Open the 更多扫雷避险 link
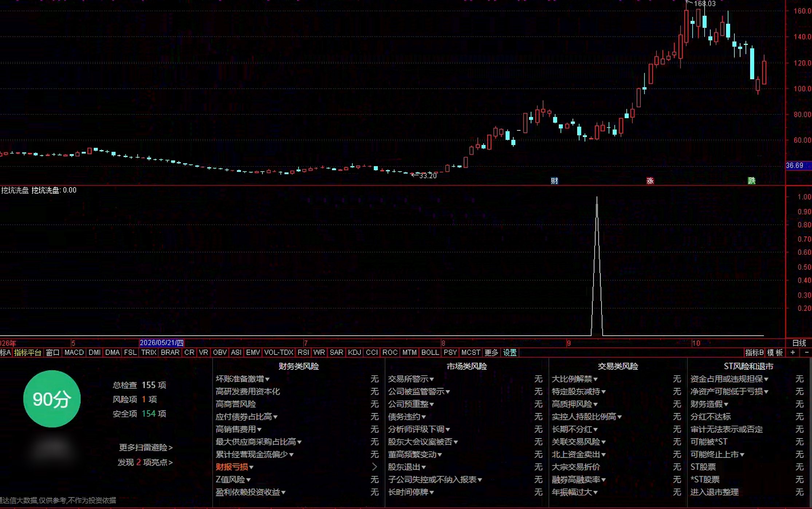This screenshot has height=509, width=812. (146, 447)
